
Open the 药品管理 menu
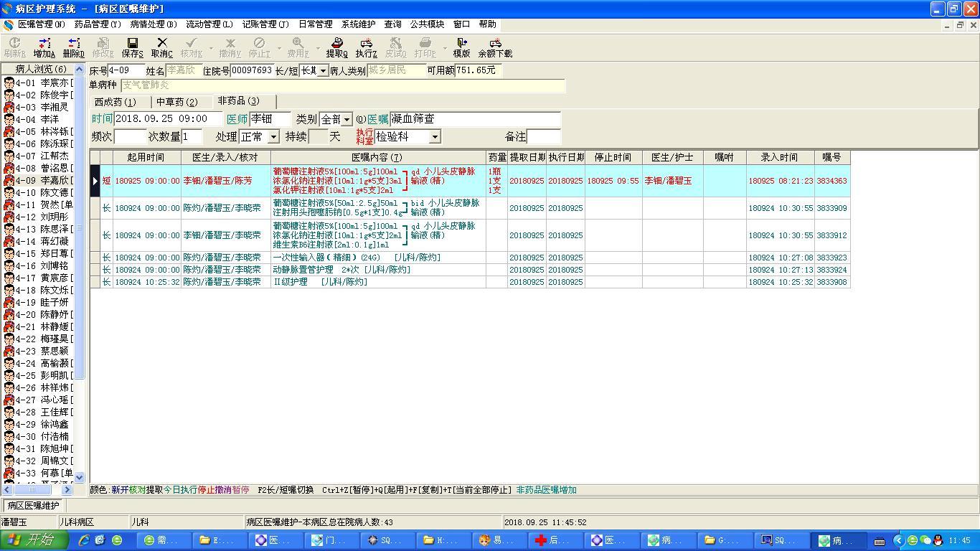pos(98,24)
